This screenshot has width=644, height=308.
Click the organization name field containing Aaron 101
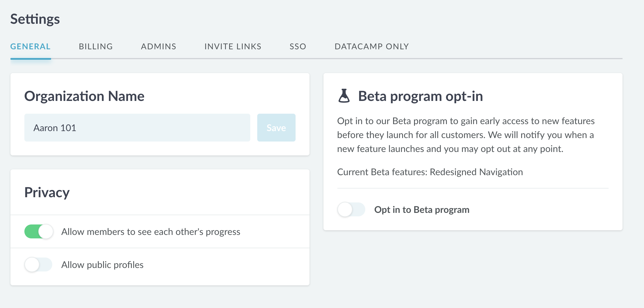137,128
